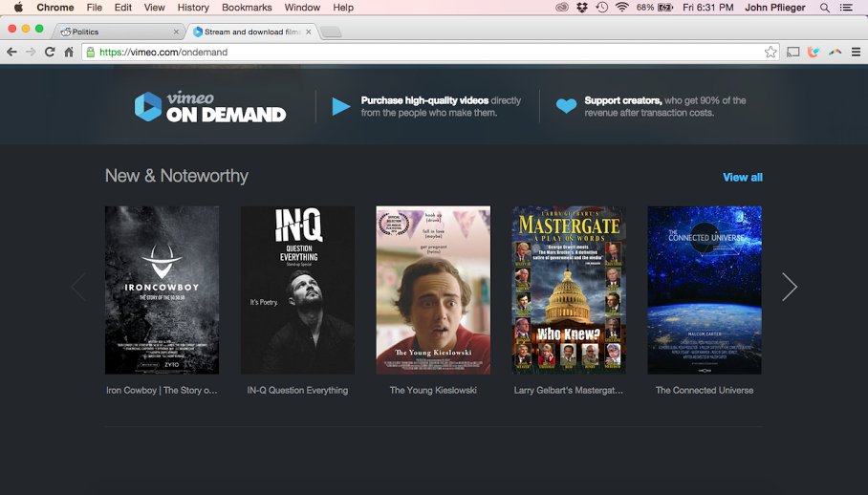Show previous titles with left carousel arrow
Viewport: 868px width, 495px height.
pos(78,287)
